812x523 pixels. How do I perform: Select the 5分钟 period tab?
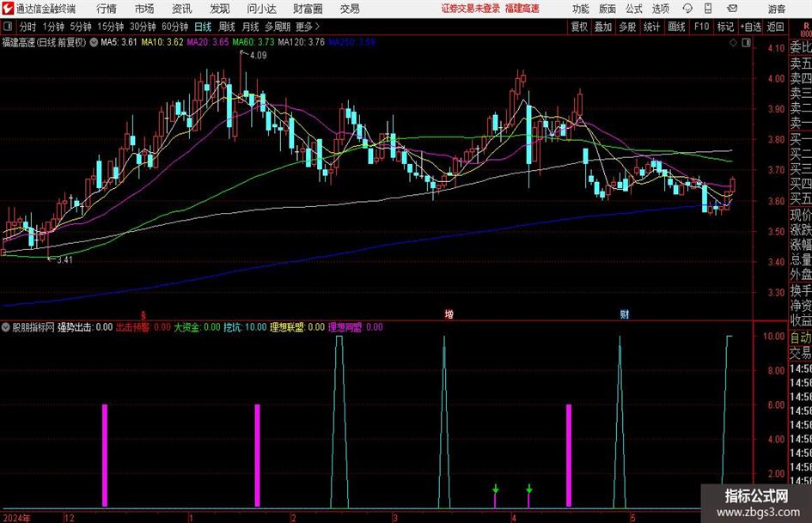[81, 27]
